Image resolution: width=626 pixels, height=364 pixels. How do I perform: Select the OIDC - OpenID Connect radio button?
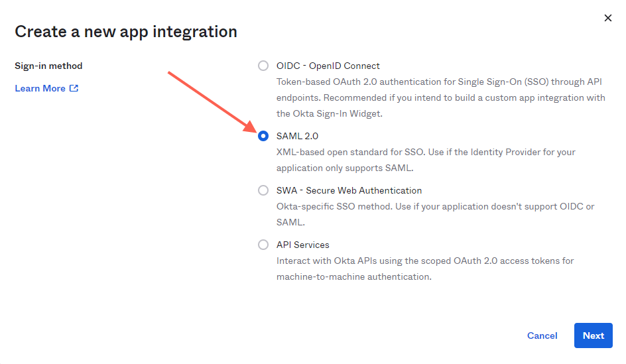[263, 66]
